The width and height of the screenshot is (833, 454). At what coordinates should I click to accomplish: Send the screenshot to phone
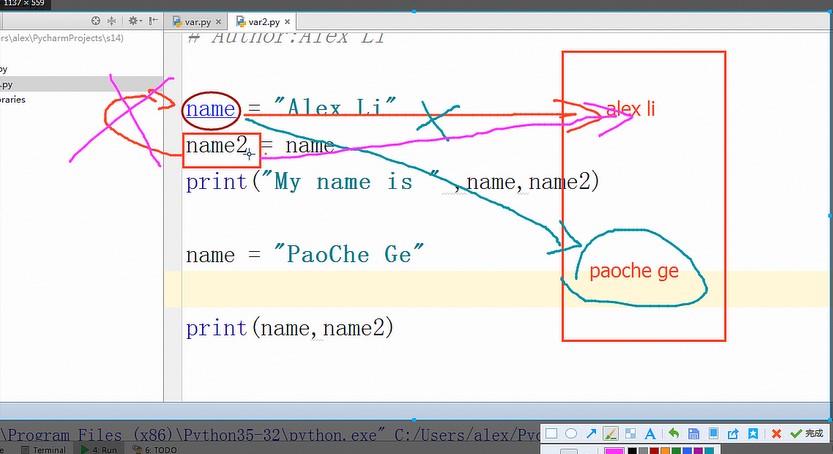[x=713, y=434]
